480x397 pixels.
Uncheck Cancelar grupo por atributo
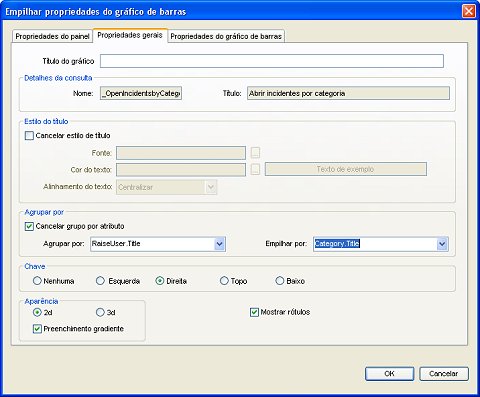tap(29, 226)
